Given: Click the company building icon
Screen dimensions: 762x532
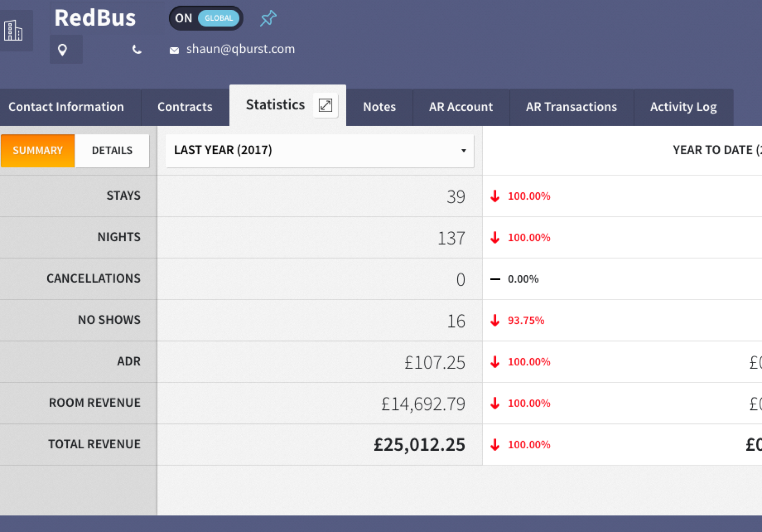Looking at the screenshot, I should 13,30.
